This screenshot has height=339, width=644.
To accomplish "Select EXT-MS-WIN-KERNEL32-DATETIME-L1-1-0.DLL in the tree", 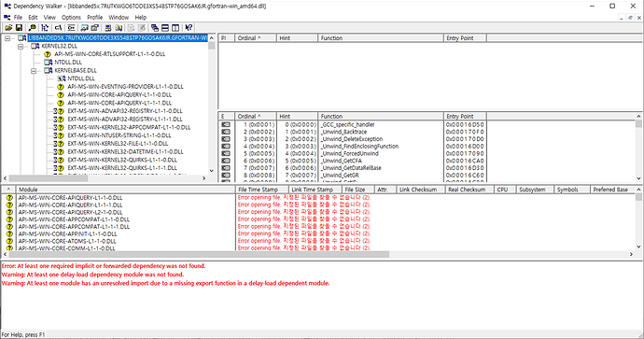I will tap(126, 151).
